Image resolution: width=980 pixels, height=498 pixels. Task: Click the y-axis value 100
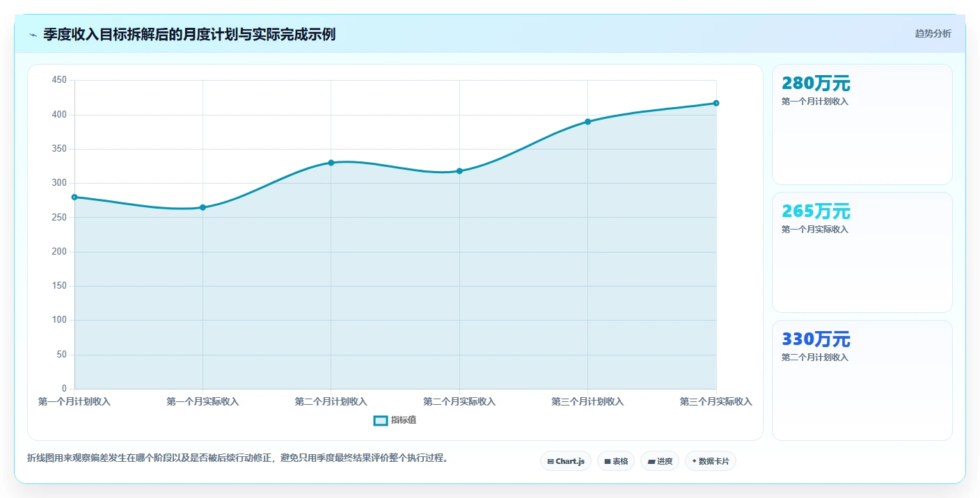click(x=59, y=320)
